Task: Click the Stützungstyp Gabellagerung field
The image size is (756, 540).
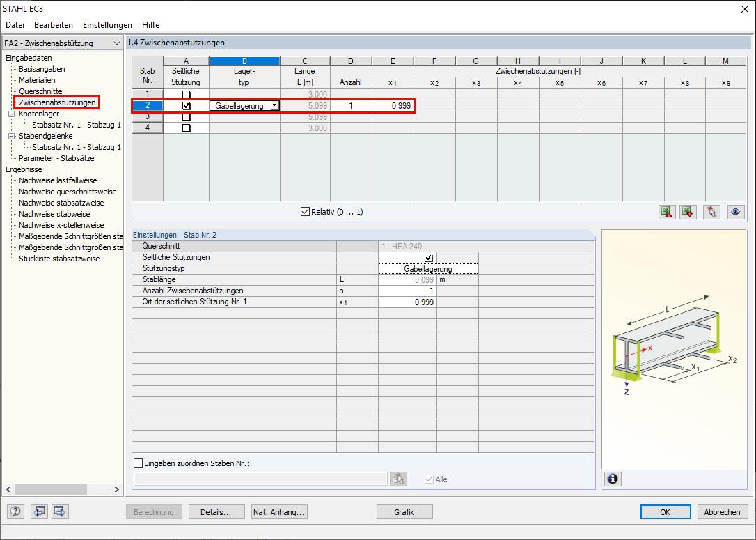Action: (x=428, y=269)
